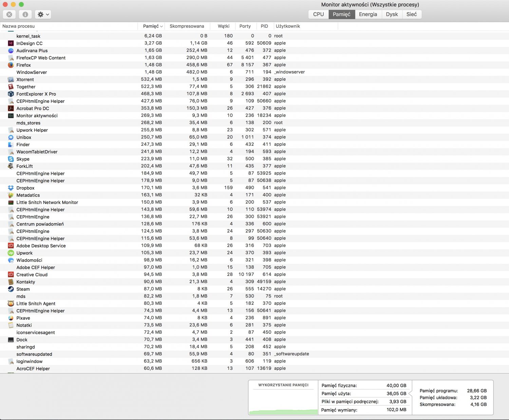Click the green Upwork icon
Viewport: 509px width, 420px height.
click(11, 253)
